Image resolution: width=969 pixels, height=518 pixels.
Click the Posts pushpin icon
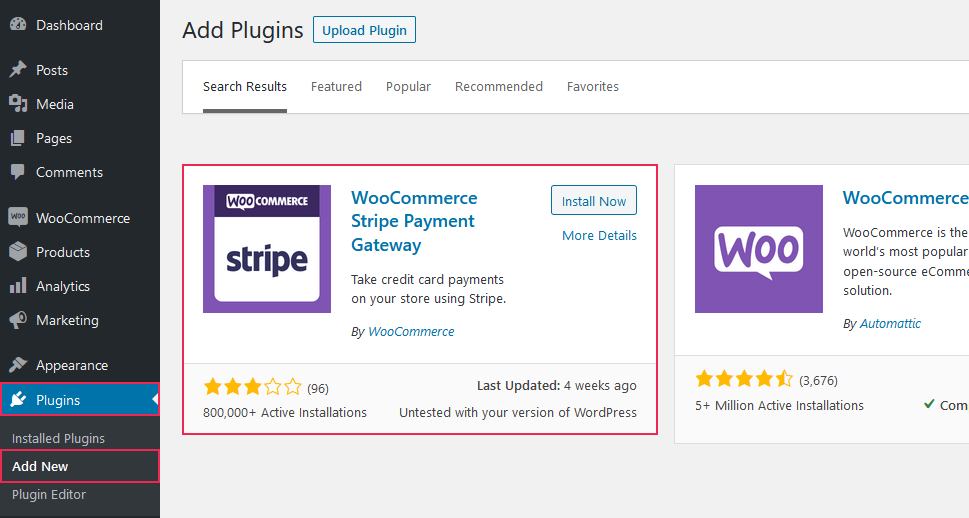pyautogui.click(x=18, y=69)
